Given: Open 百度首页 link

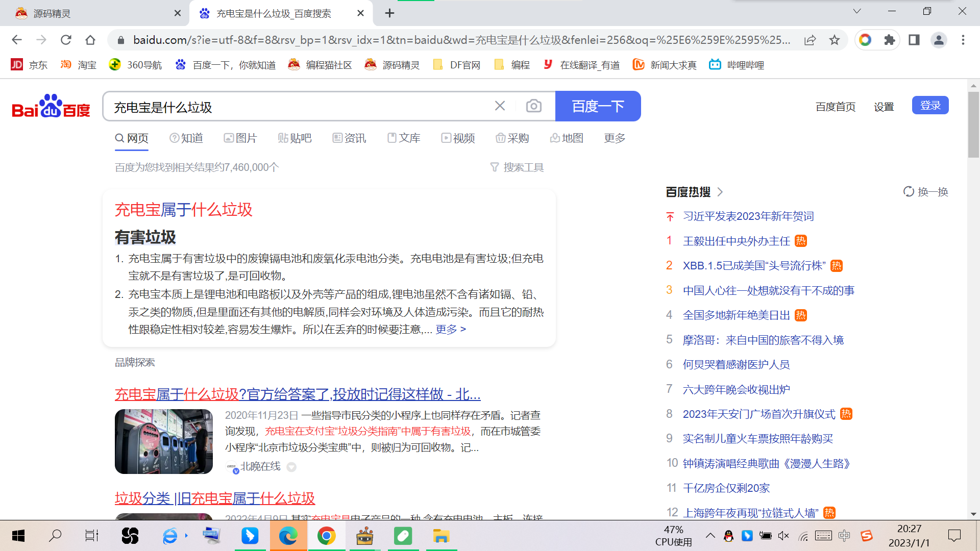Looking at the screenshot, I should 836,107.
